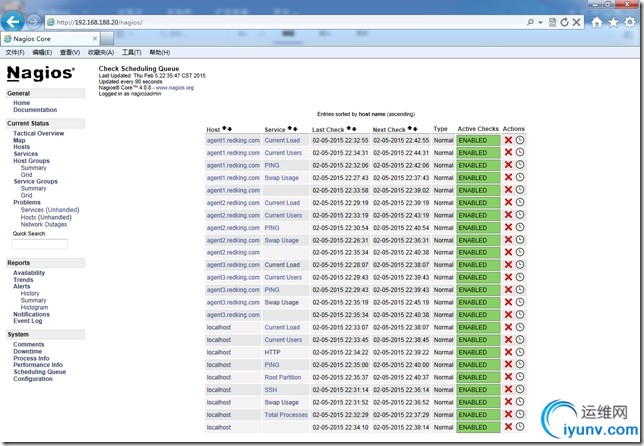Open the Event Log link
The width and height of the screenshot is (644, 446).
pos(28,321)
